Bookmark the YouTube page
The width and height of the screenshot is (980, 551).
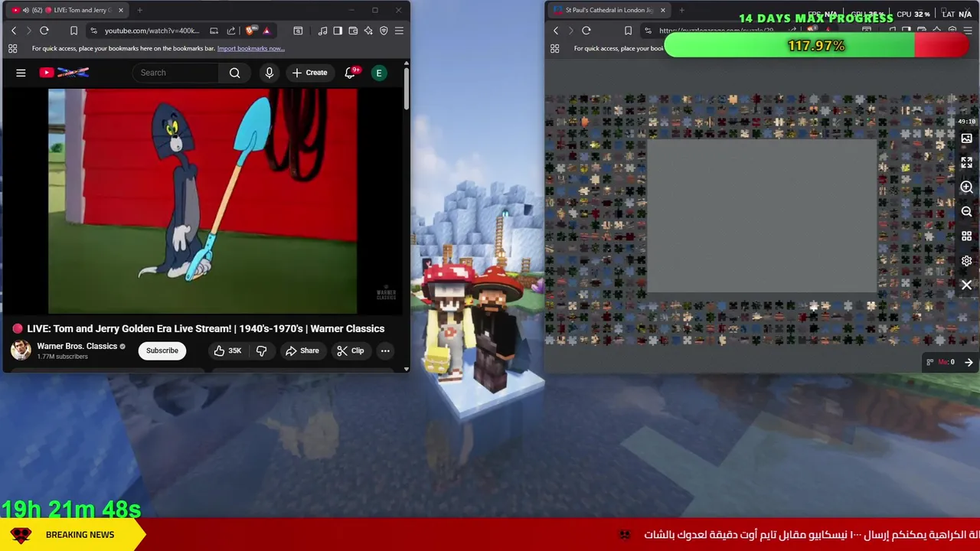73,31
